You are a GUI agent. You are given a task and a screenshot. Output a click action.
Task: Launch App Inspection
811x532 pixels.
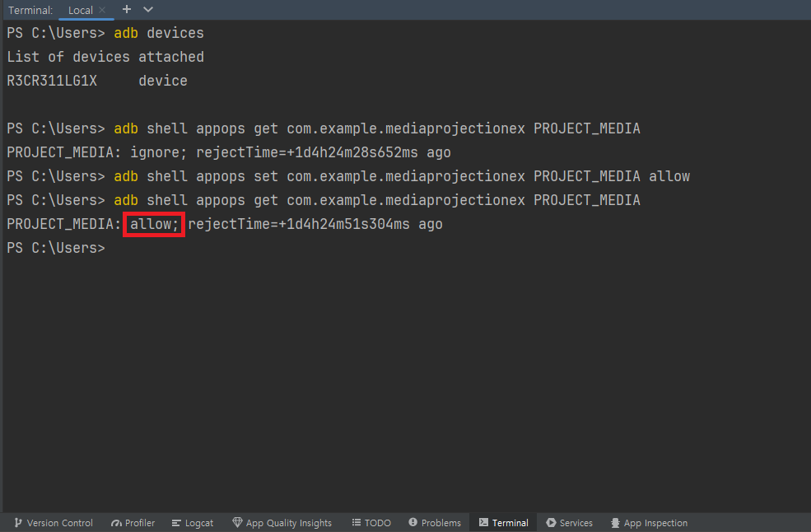click(650, 522)
